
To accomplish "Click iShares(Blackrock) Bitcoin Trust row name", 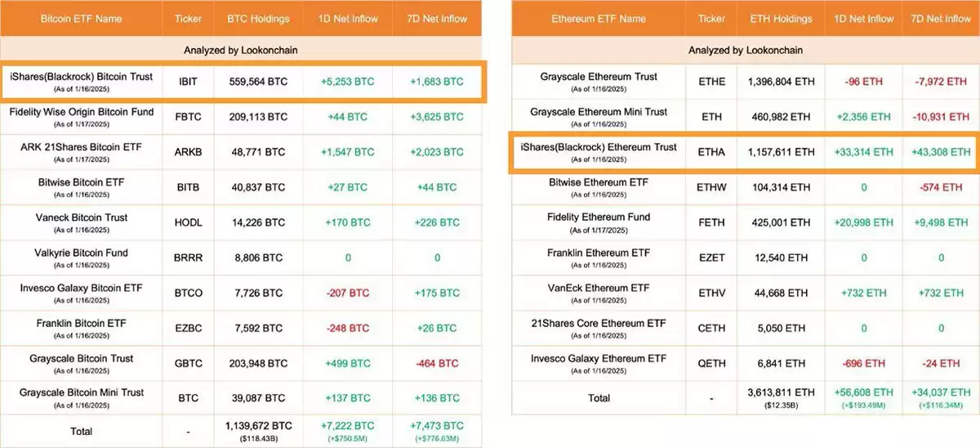I will click(81, 77).
